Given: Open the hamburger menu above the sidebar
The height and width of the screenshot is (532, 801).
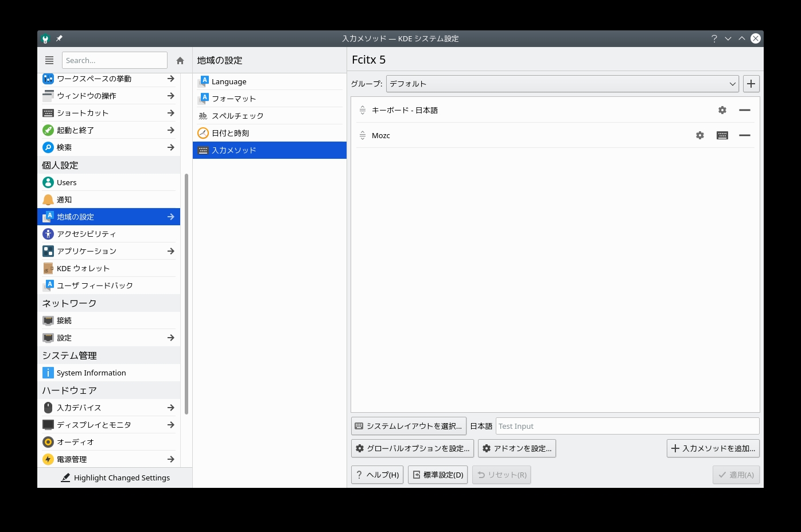Looking at the screenshot, I should 49,60.
